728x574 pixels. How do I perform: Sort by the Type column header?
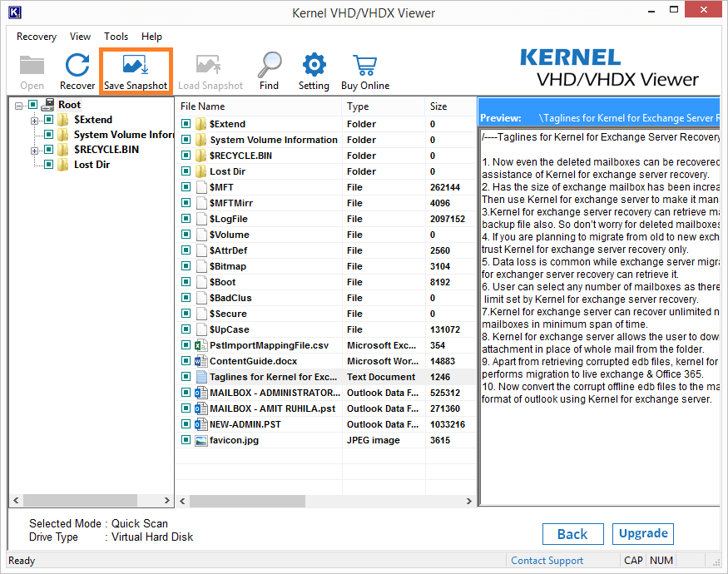coord(384,106)
